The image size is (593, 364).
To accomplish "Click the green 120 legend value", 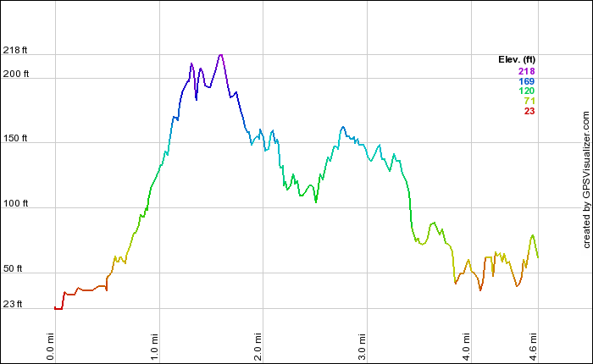I will 526,91.
